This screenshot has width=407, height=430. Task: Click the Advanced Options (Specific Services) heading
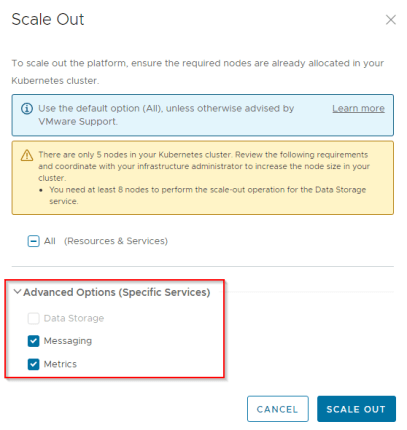(117, 292)
